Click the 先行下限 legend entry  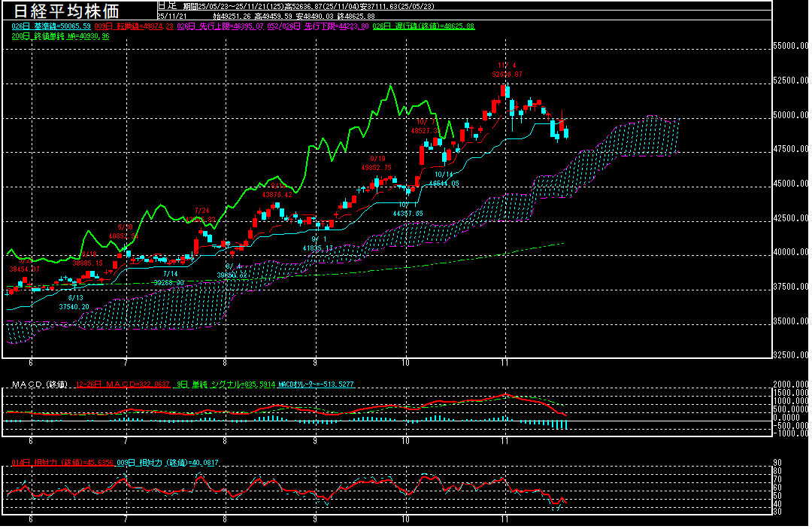317,26
